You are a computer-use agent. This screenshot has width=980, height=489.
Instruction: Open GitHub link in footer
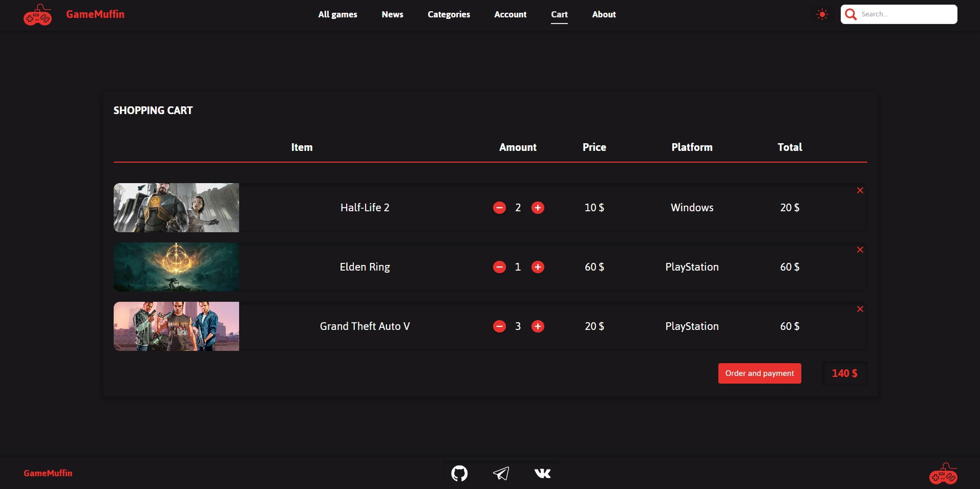coord(459,473)
